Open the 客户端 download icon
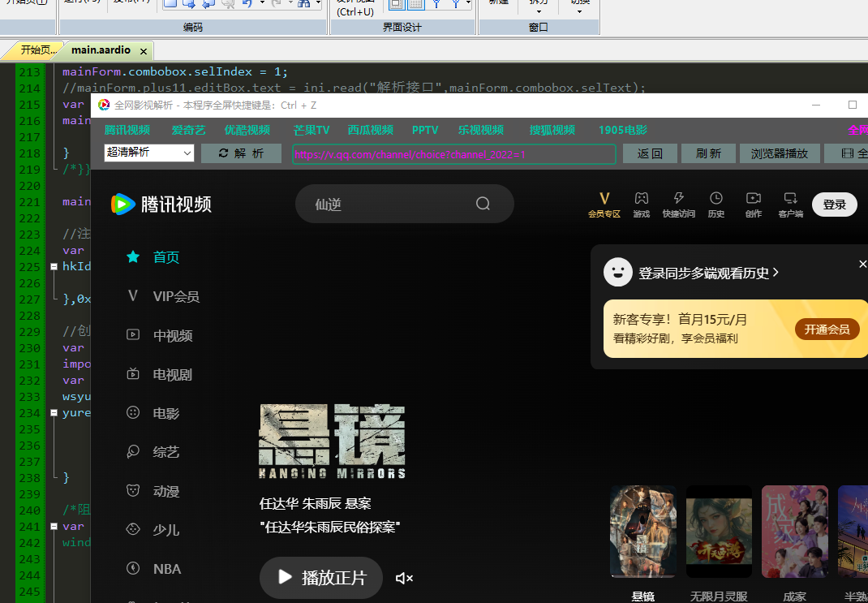 (x=790, y=198)
